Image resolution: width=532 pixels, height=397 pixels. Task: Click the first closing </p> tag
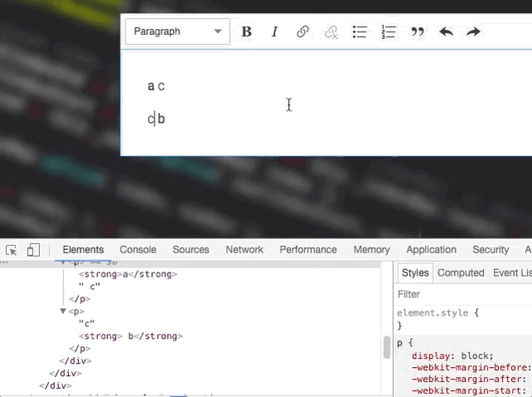pos(80,299)
